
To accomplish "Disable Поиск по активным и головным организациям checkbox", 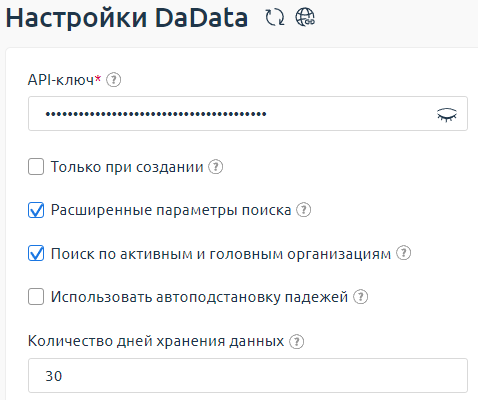I will click(x=36, y=253).
